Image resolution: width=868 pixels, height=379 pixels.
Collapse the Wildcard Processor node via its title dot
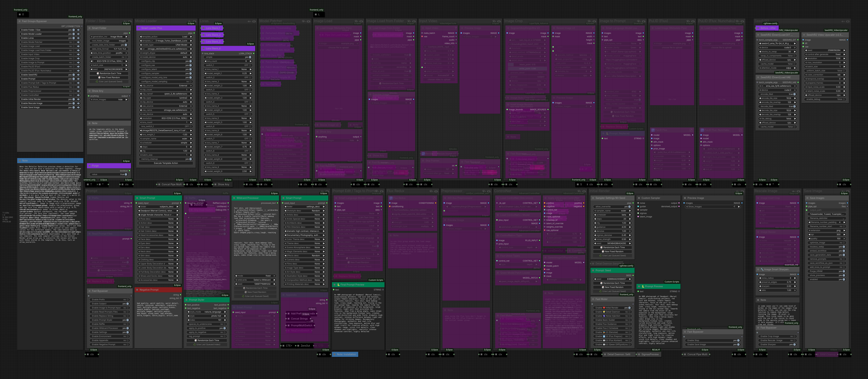click(234, 198)
